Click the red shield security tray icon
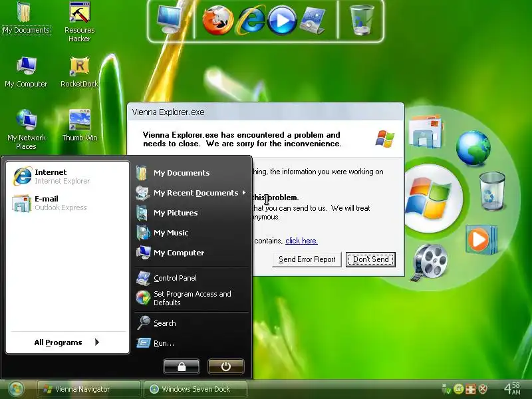This screenshot has width=532, height=399. (483, 389)
